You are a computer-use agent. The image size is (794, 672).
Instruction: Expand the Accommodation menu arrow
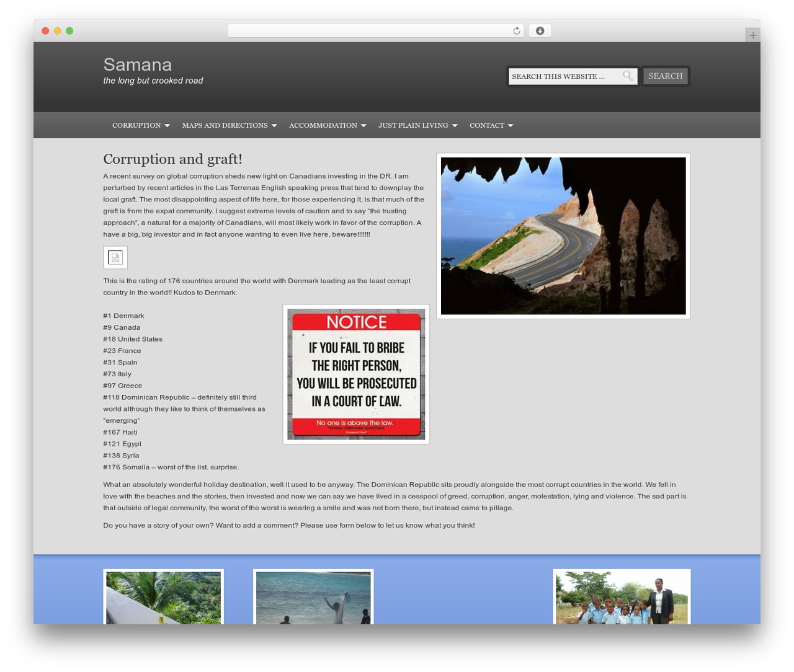(x=364, y=126)
